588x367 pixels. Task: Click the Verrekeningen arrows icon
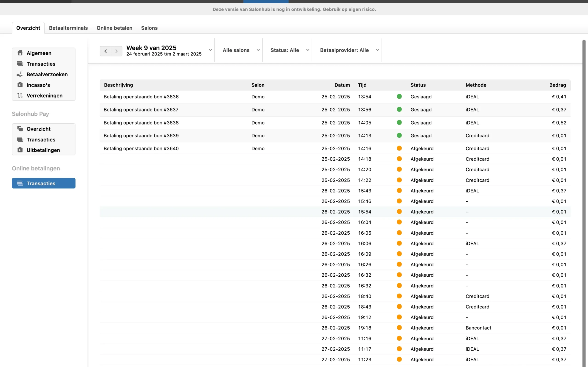coord(20,95)
